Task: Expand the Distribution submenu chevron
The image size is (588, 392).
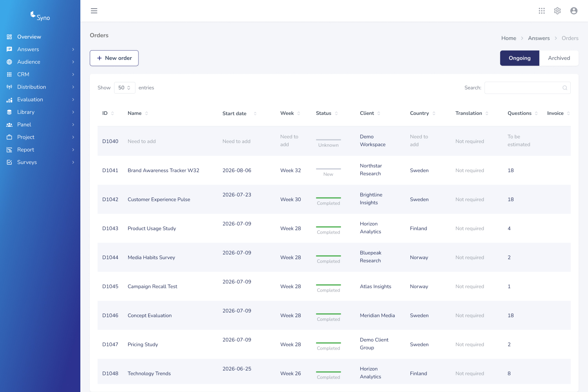Action: [x=73, y=87]
